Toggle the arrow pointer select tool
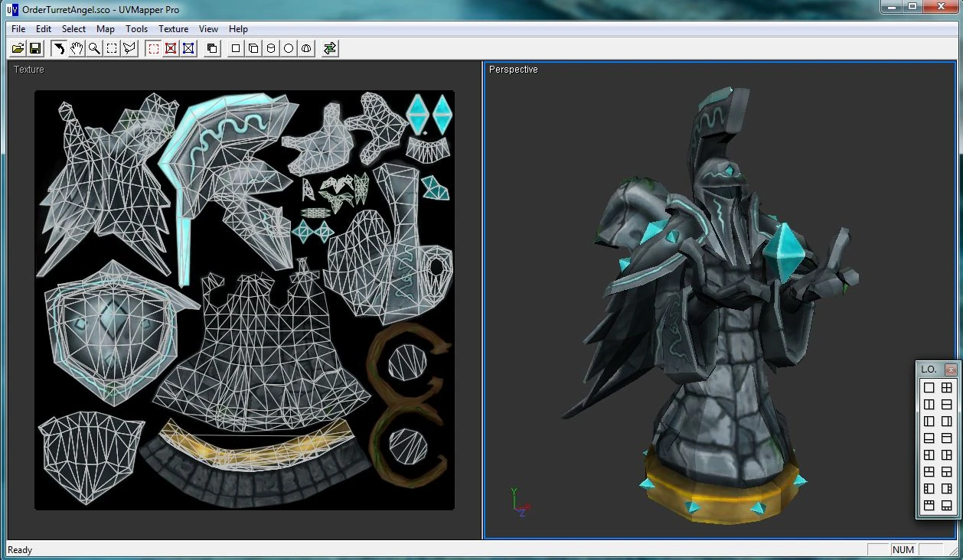 pyautogui.click(x=59, y=48)
